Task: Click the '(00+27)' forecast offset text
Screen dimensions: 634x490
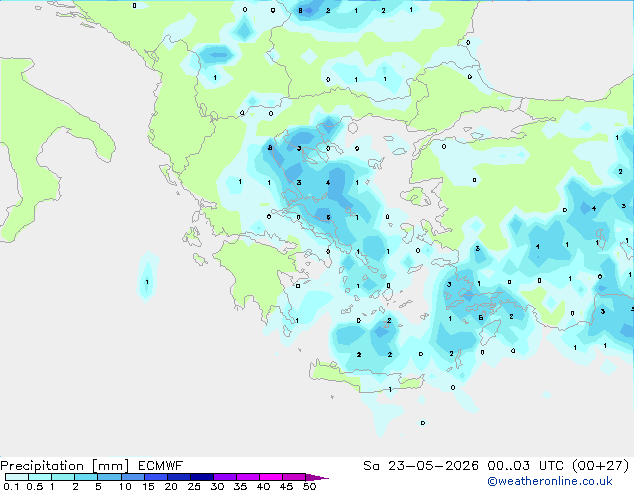Action: [600, 466]
